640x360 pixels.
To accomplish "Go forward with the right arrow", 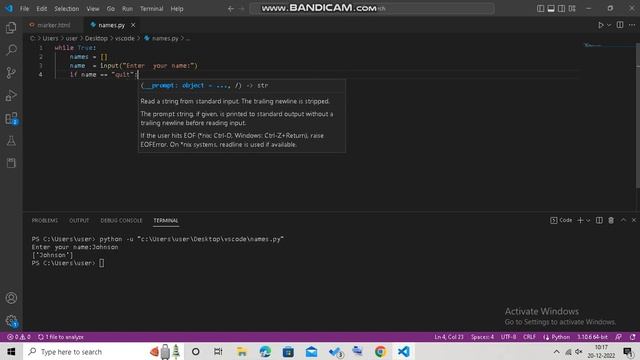I will [x=241, y=9].
